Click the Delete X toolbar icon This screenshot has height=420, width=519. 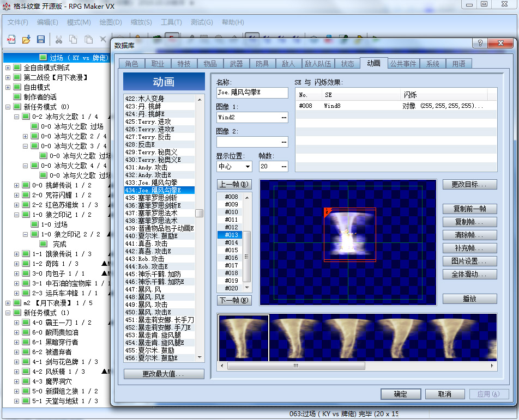[x=103, y=39]
